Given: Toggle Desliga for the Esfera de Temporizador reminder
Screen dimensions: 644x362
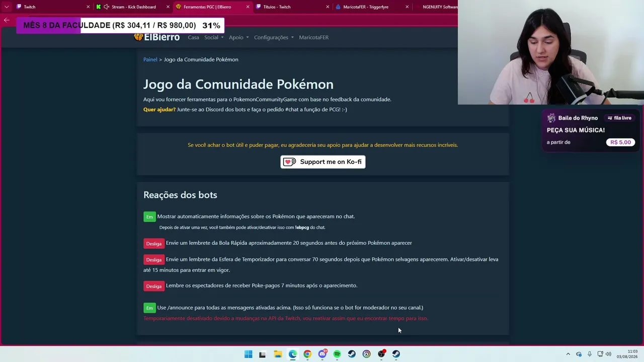Looking at the screenshot, I should click(x=154, y=259).
